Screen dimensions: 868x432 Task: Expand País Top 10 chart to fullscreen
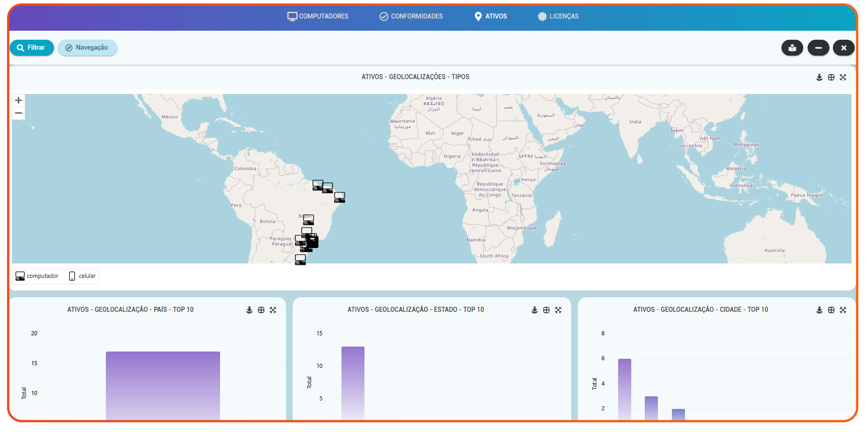[x=273, y=310]
